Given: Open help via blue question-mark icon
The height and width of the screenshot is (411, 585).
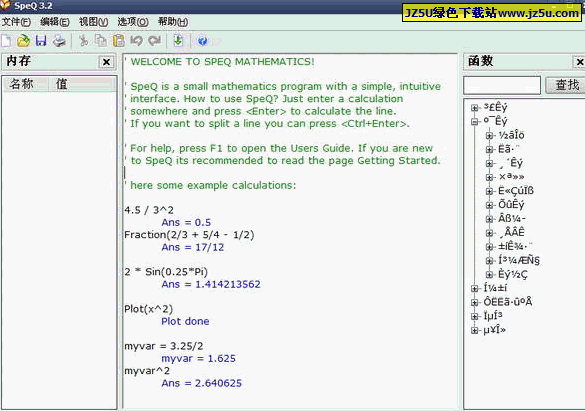Looking at the screenshot, I should pyautogui.click(x=202, y=41).
